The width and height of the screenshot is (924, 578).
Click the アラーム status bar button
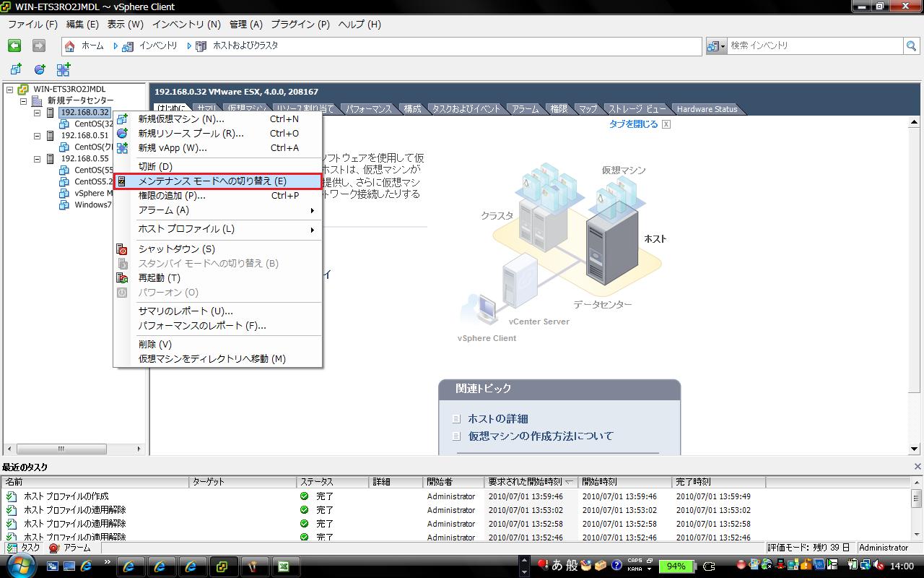70,548
